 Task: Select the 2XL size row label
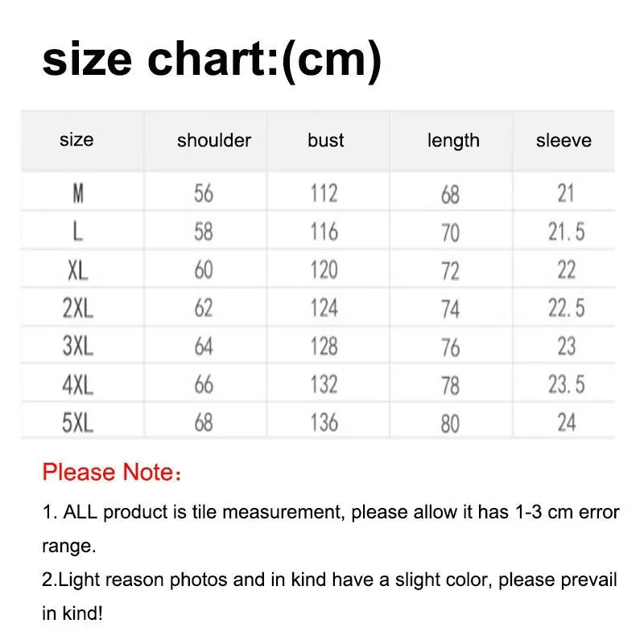pos(77,308)
